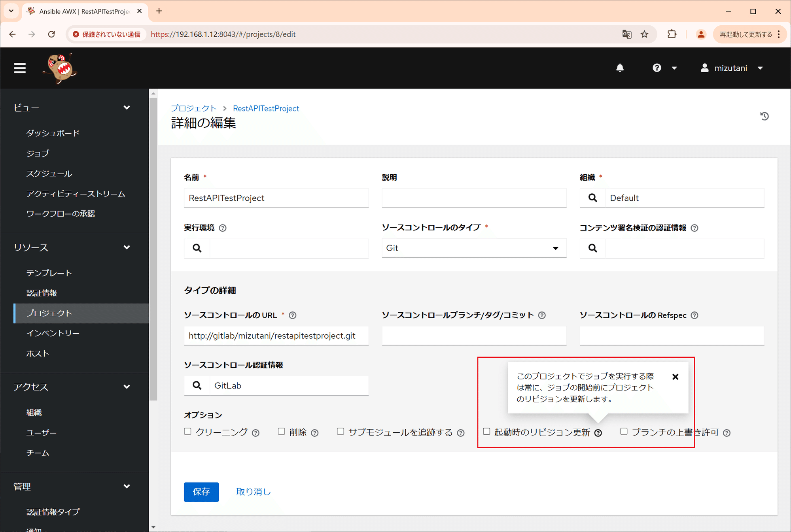This screenshot has height=532, width=791.
Task: Click the ソースコントロール認証情報 search magnifier
Action: pos(197,385)
